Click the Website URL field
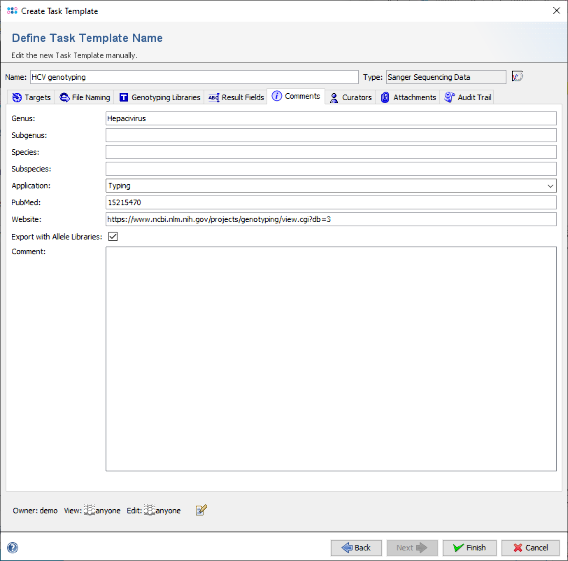The image size is (568, 561). (331, 219)
